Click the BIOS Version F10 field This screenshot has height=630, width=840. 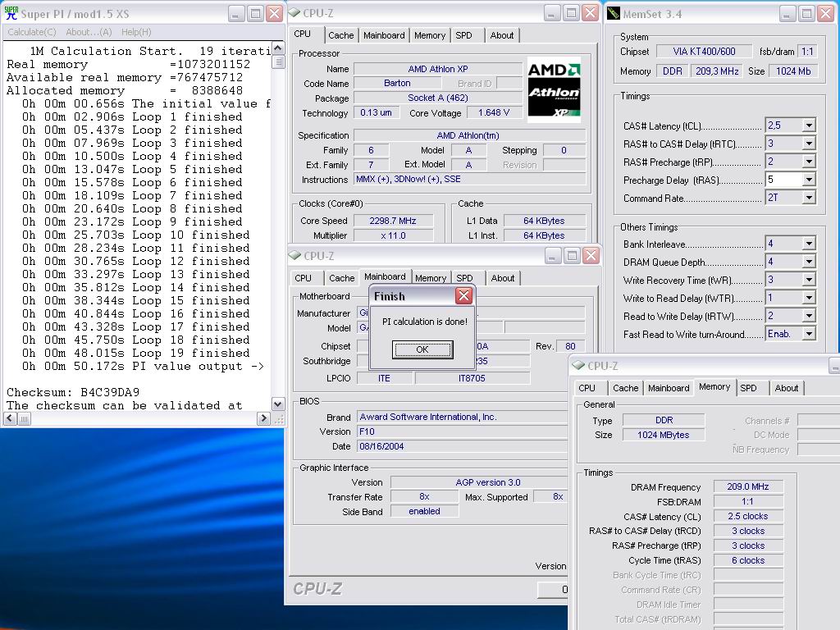[463, 431]
